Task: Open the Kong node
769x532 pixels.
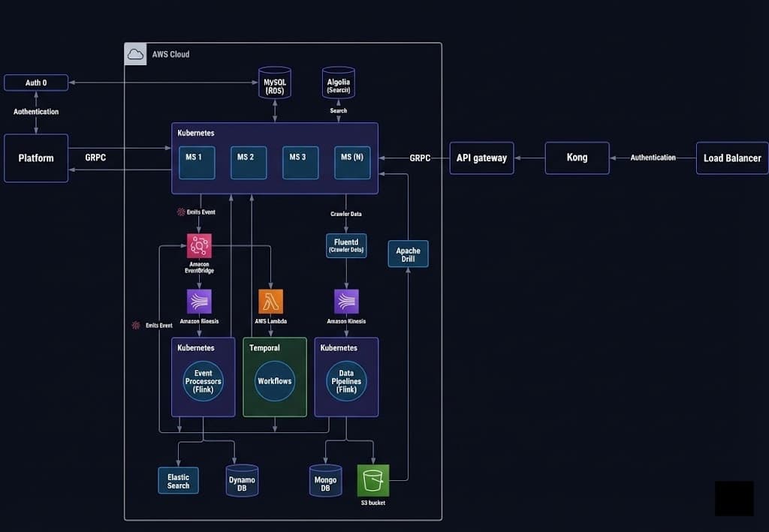Action: tap(577, 158)
